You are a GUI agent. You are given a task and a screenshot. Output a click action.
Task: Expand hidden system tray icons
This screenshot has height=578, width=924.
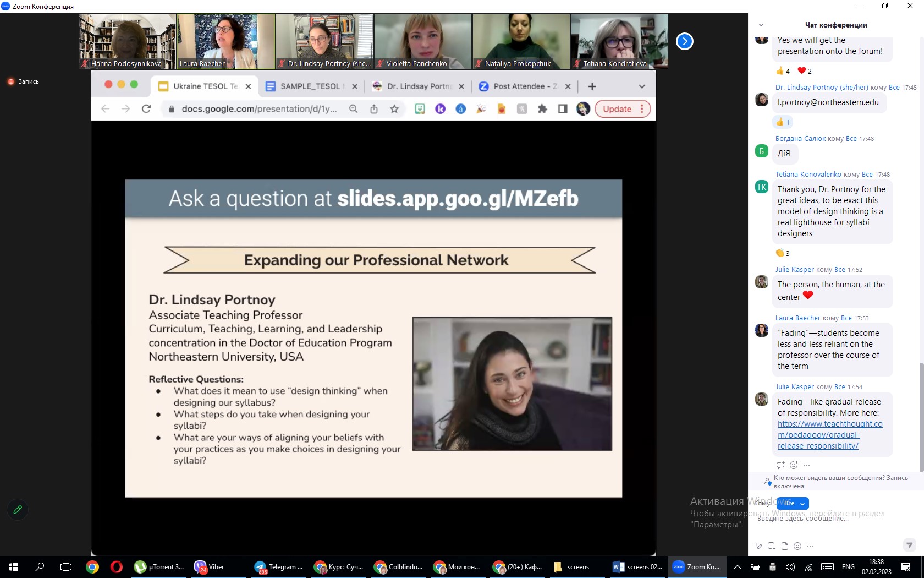[x=738, y=567]
